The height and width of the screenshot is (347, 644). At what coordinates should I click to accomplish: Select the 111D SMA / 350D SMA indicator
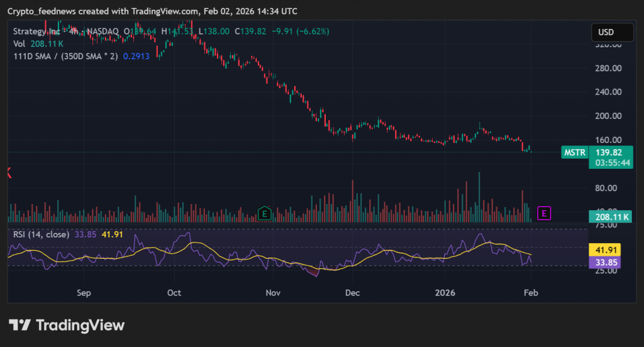(x=65, y=55)
